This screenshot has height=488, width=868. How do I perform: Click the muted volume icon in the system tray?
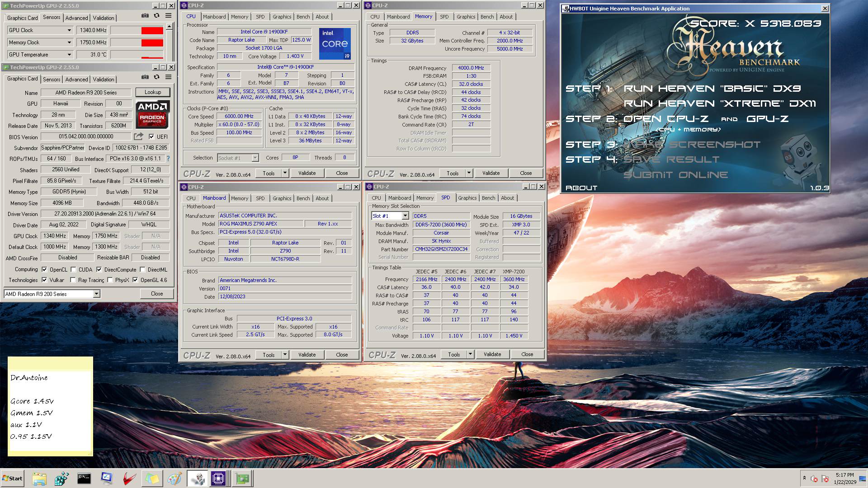(x=814, y=479)
